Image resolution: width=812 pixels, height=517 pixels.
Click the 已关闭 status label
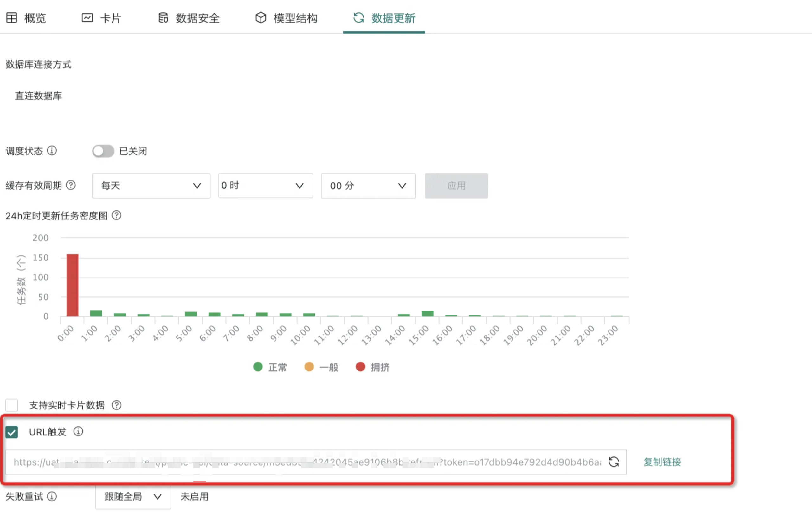(133, 151)
